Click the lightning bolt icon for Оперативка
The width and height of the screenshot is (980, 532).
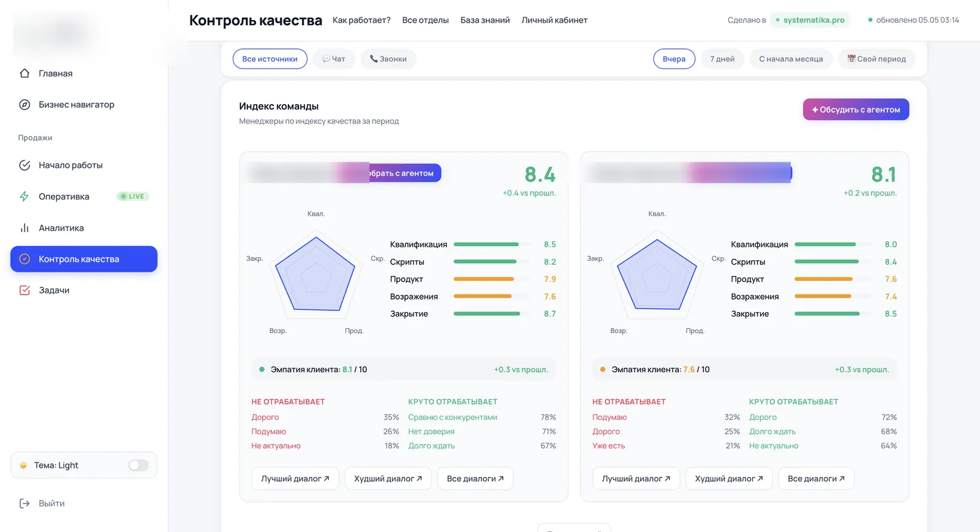(x=24, y=197)
